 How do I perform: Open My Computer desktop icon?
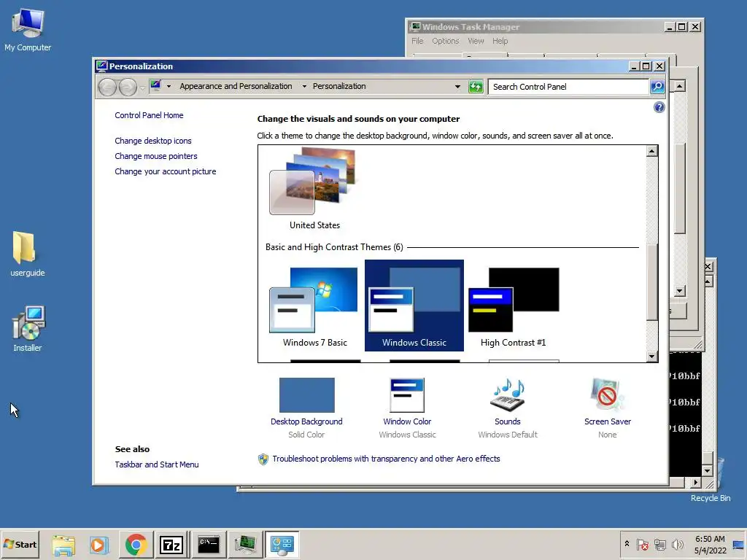coord(28,29)
